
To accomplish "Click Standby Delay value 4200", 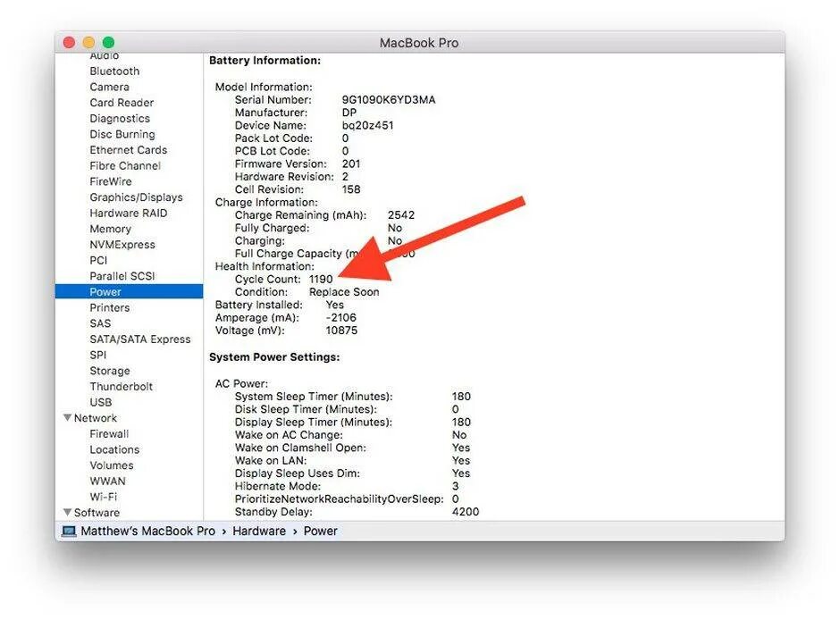I will click(466, 512).
